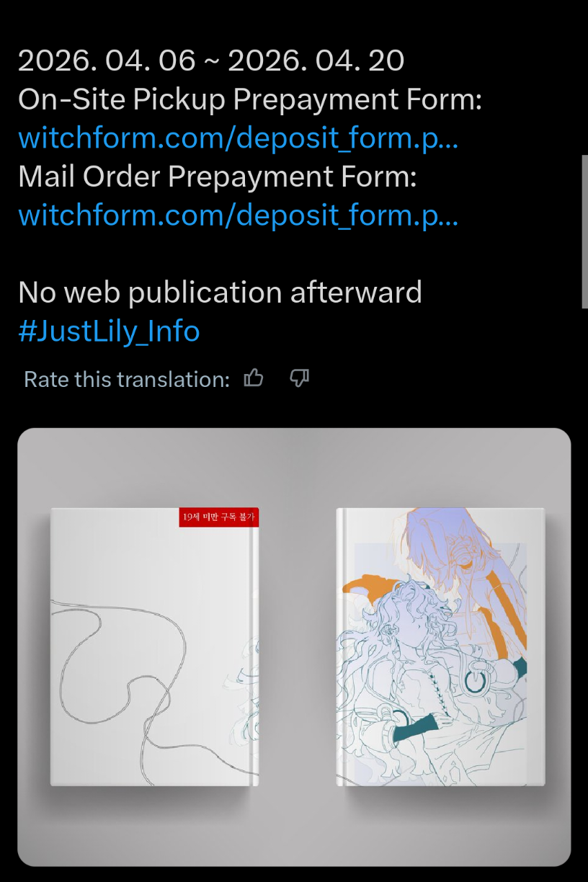The image size is (588, 882).
Task: Open the Mail Order witchform deposit link
Action: tap(238, 215)
